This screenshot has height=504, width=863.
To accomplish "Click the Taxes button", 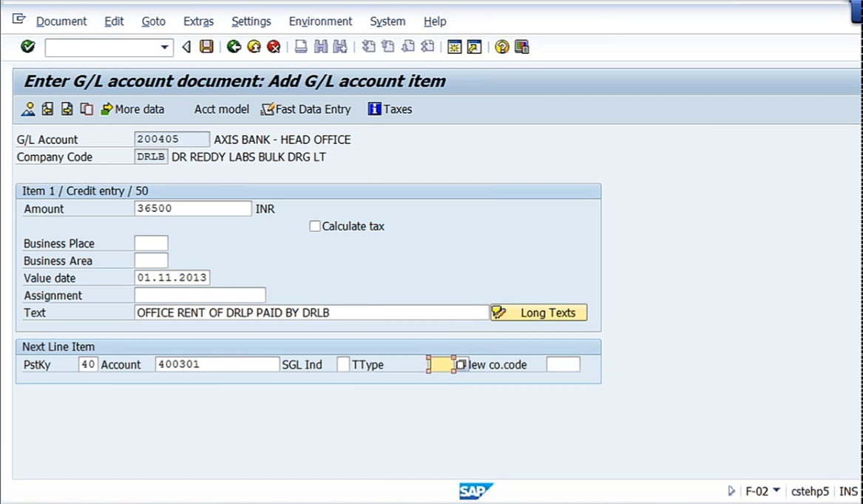I will pos(390,109).
